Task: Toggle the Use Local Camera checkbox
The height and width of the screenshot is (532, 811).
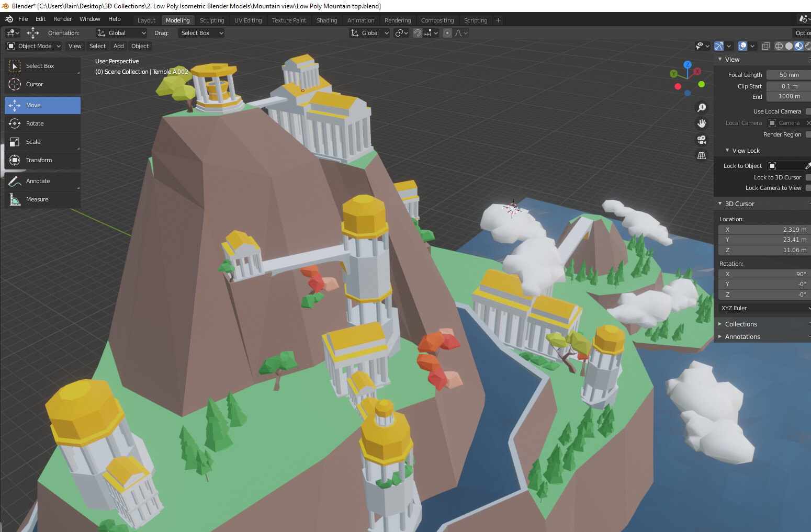Action: point(808,111)
